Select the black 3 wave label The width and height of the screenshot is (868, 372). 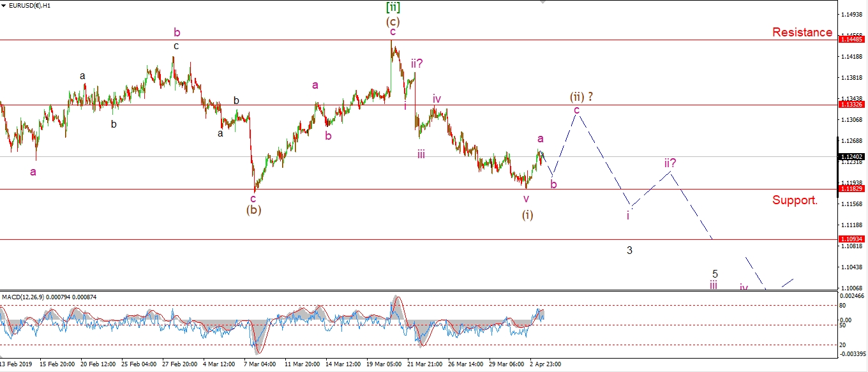629,250
